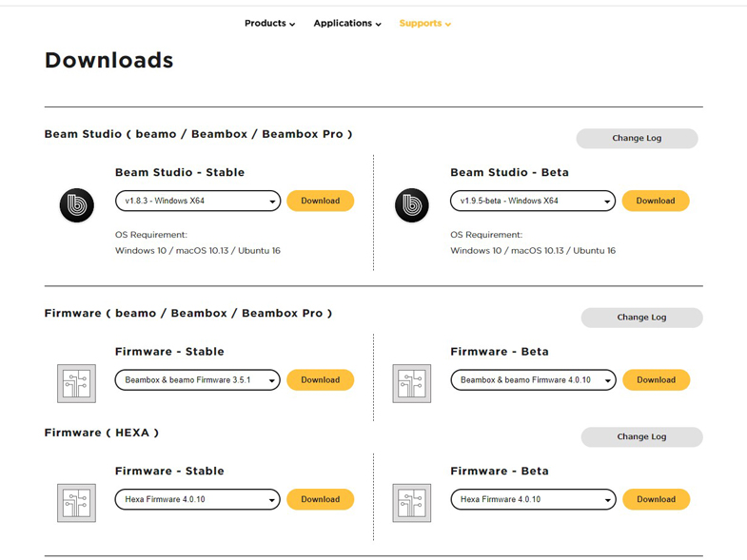
Task: Open the v1.8.3 Windows X64 version dropdown
Action: click(198, 201)
